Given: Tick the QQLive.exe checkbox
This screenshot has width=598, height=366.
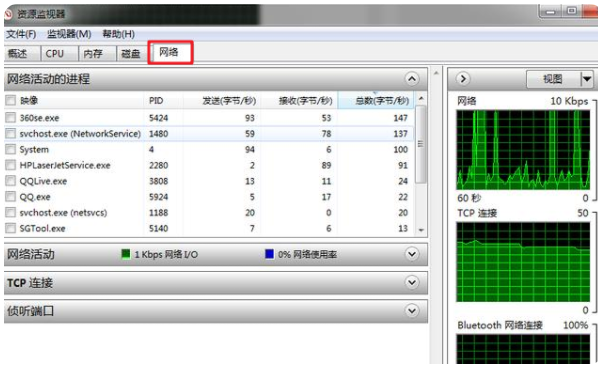Looking at the screenshot, I should point(11,181).
